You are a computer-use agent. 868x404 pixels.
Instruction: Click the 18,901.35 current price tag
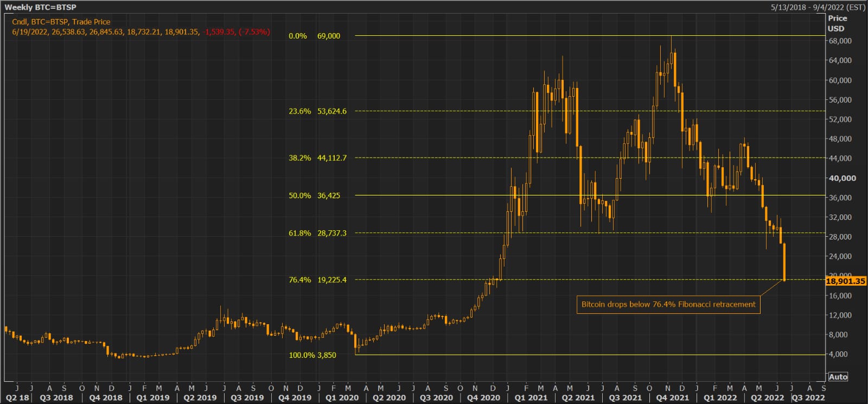point(846,281)
